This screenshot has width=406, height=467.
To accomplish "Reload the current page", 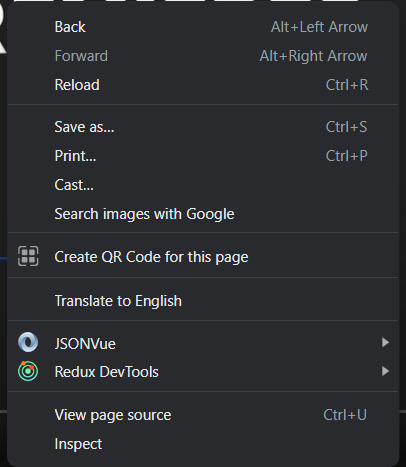I will [203, 85].
